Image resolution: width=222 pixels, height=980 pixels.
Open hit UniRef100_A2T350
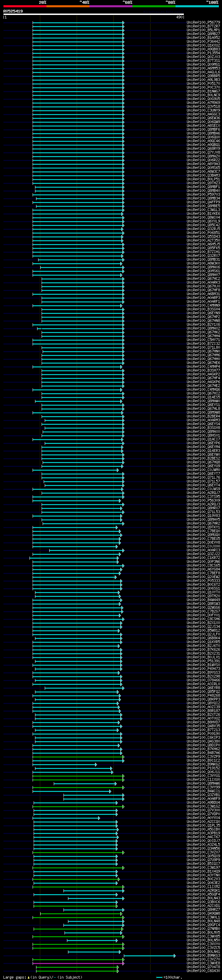point(203,241)
